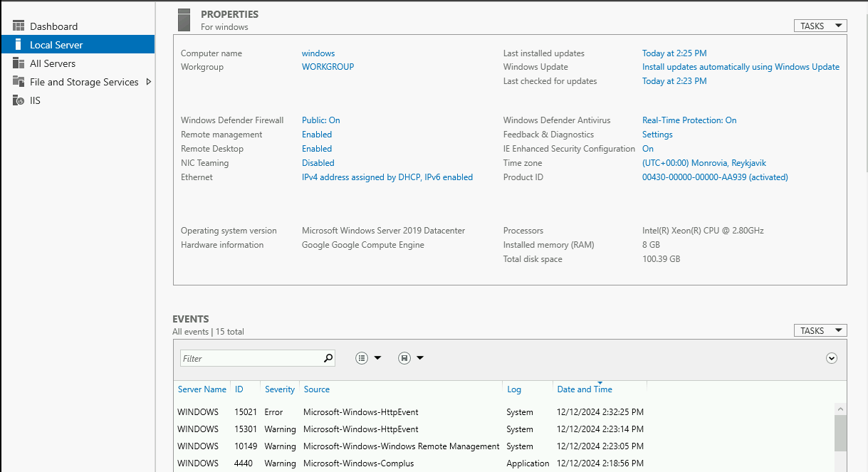
Task: Sort events by Severity column
Action: (280, 389)
